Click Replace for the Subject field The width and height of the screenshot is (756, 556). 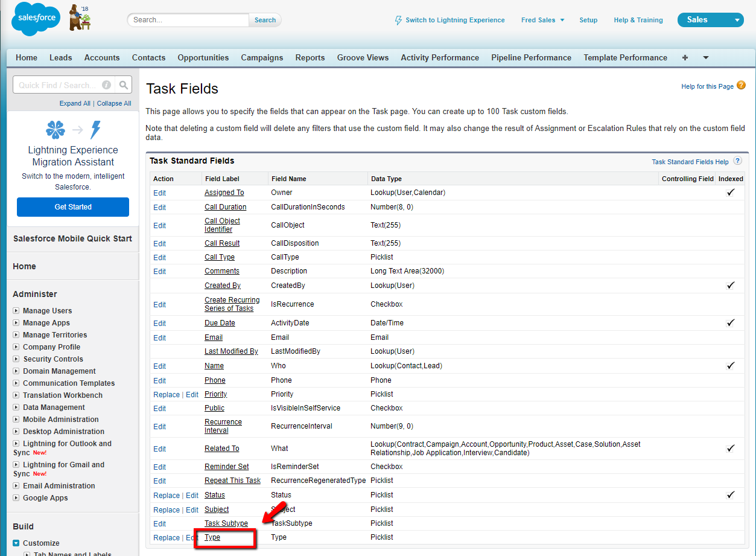pyautogui.click(x=167, y=510)
